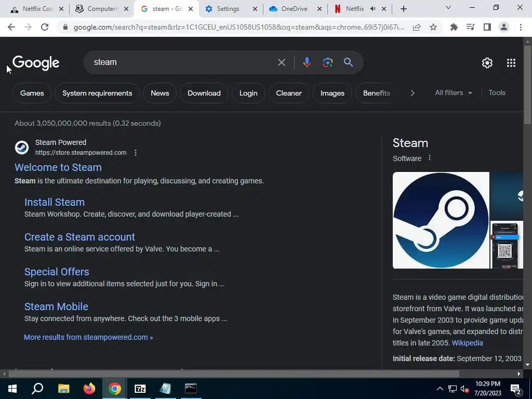
Task: Select the Images filter chip
Action: point(332,93)
